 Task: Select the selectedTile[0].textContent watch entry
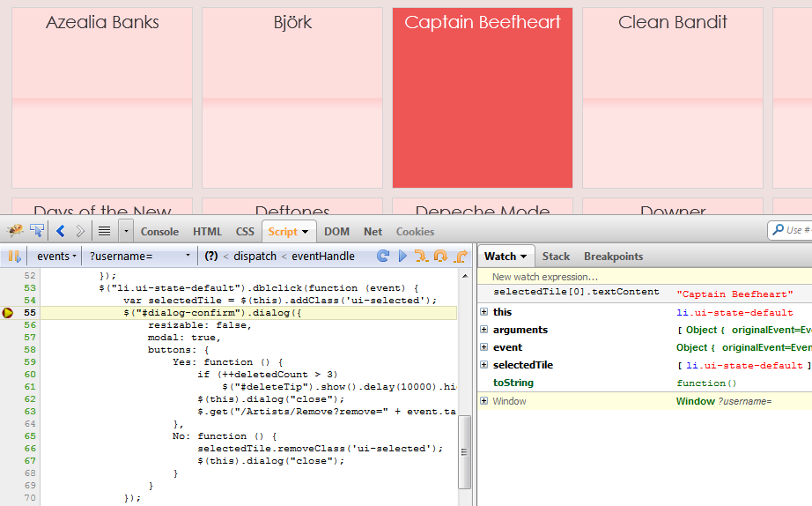click(x=576, y=292)
